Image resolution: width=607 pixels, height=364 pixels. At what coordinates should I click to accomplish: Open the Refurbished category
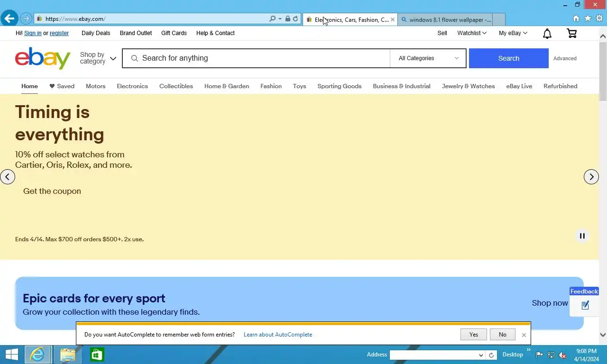click(561, 86)
